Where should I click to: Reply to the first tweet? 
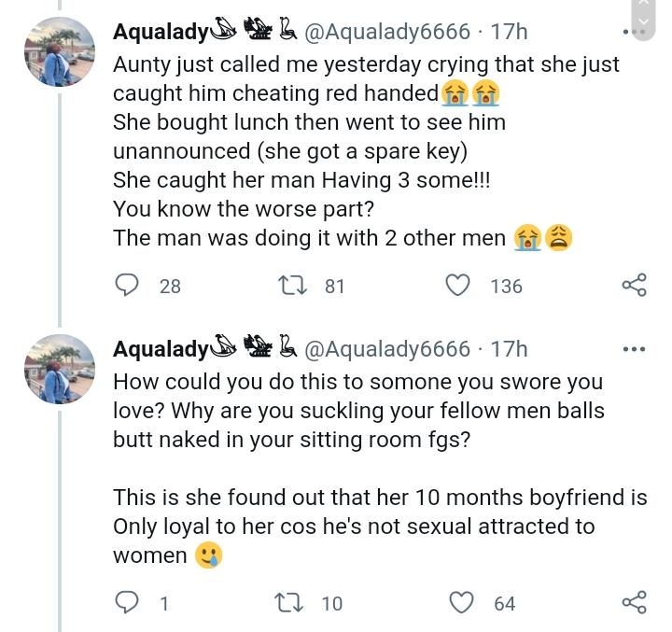tap(126, 285)
